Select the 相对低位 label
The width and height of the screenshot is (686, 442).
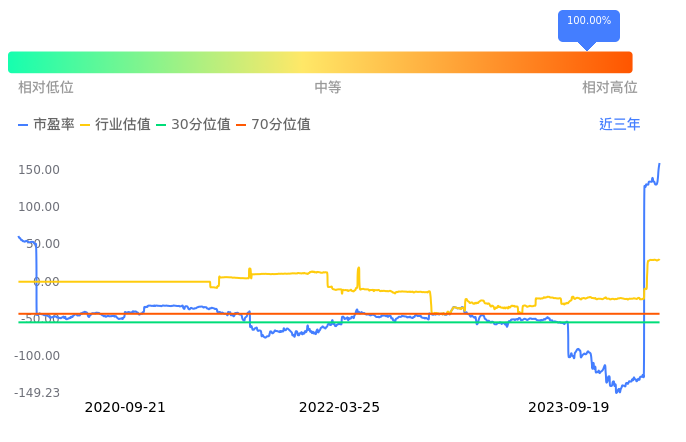pyautogui.click(x=46, y=88)
